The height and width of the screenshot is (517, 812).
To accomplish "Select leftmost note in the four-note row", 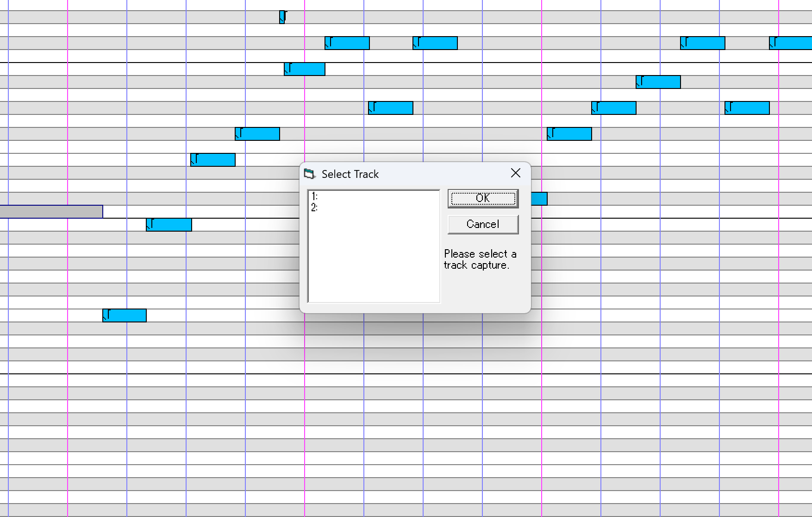I will tap(347, 43).
